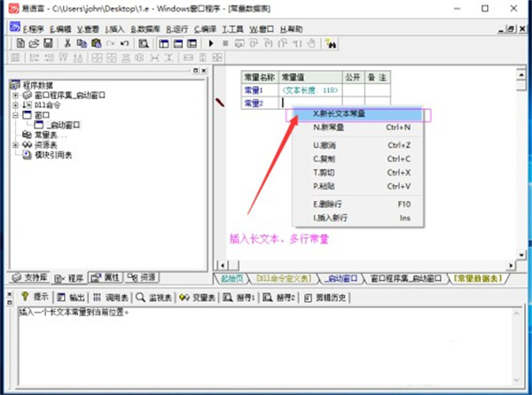Open the R.运行 menu
This screenshot has width=532, height=395.
point(176,29)
